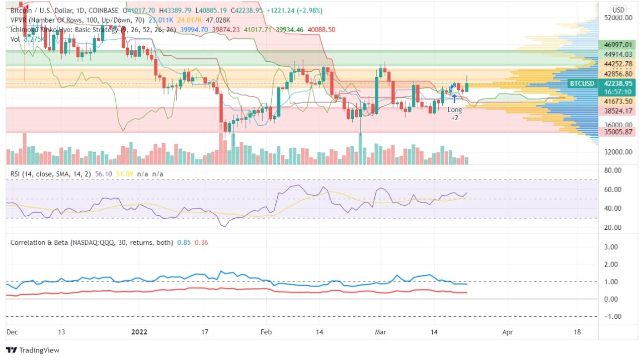Click the 44252.78 orange price label
Screen dimensions: 644x360
[617, 64]
